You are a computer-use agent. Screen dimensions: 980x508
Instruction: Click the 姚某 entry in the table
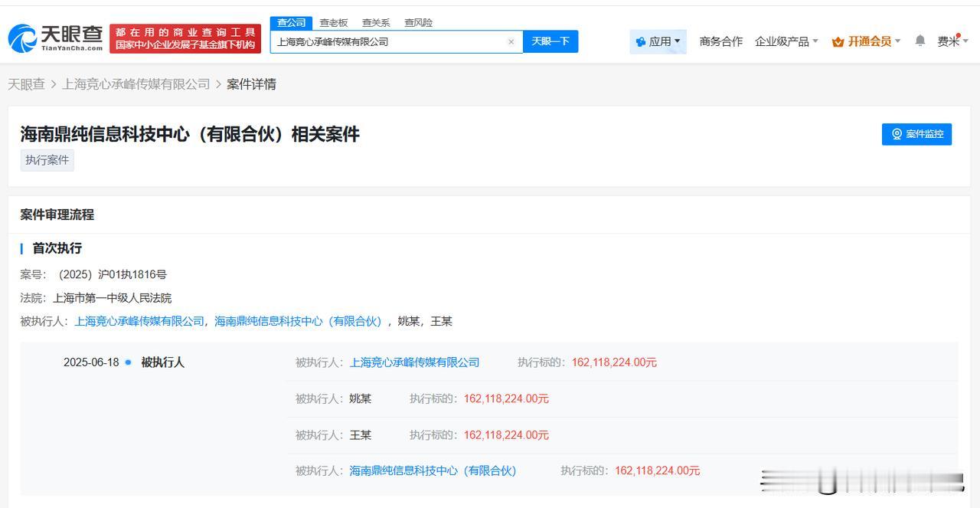pos(360,398)
